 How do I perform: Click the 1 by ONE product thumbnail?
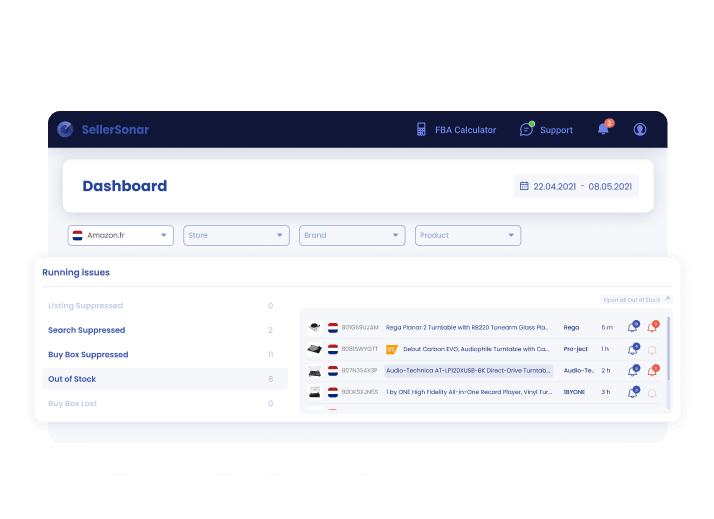coord(314,392)
